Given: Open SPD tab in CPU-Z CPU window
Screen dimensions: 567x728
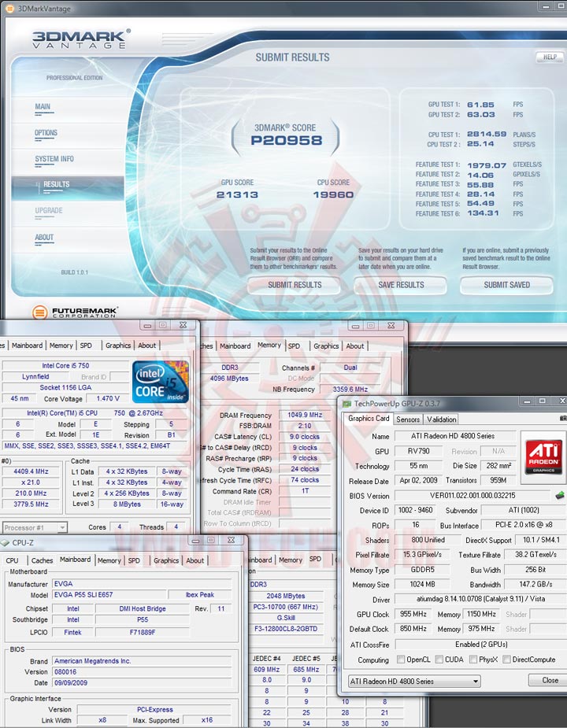Looking at the screenshot, I should pos(86,346).
